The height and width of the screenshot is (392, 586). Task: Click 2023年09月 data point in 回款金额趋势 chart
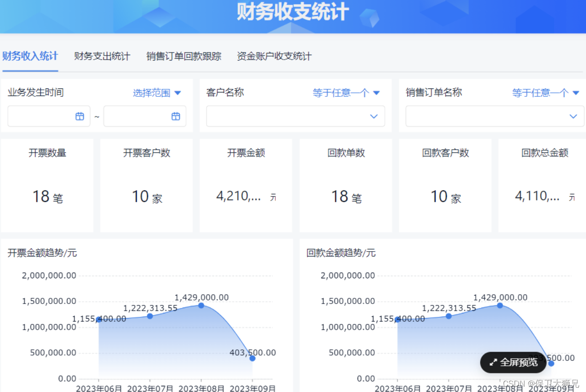[x=551, y=363]
